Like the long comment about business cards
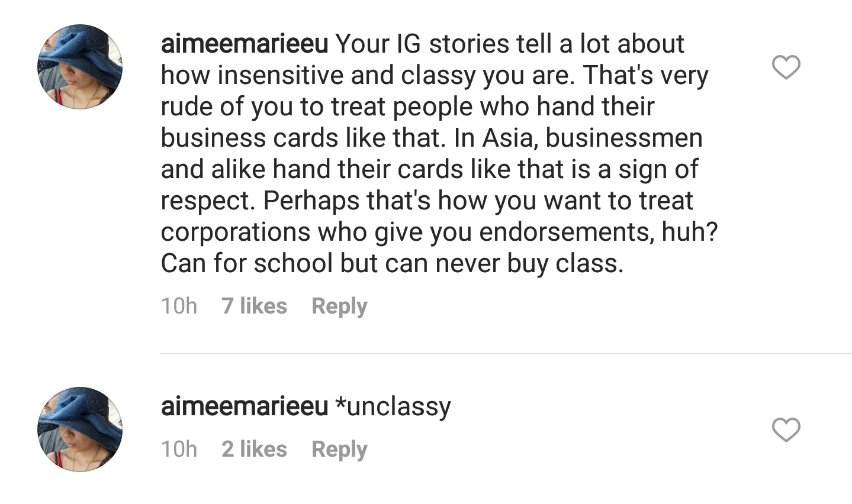 pyautogui.click(x=786, y=67)
